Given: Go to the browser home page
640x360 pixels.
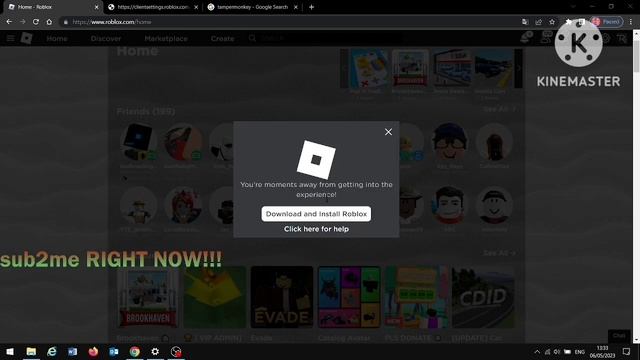Looking at the screenshot, I should [x=49, y=22].
